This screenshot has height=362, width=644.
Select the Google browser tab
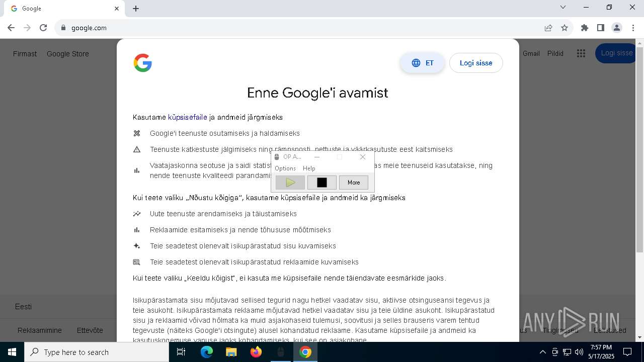pyautogui.click(x=63, y=9)
